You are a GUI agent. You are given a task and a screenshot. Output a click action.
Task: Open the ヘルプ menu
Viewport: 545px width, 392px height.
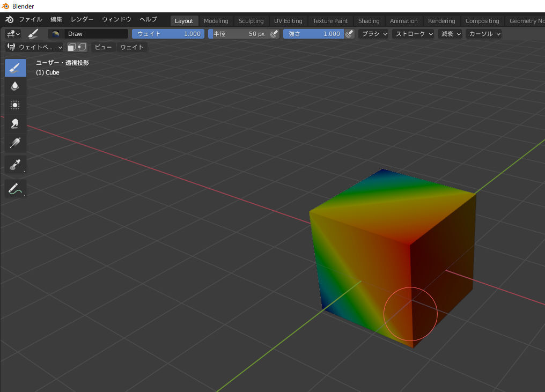click(x=149, y=19)
